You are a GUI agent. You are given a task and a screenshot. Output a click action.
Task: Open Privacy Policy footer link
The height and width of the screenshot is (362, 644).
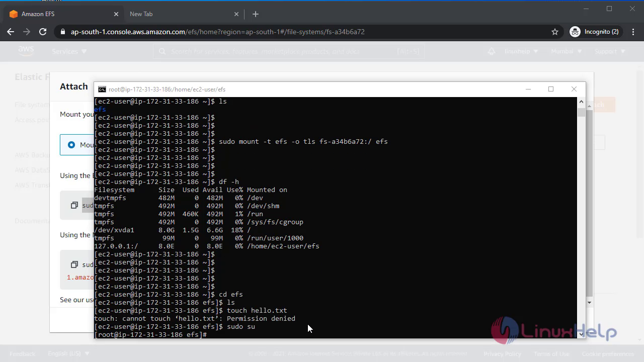pyautogui.click(x=502, y=354)
